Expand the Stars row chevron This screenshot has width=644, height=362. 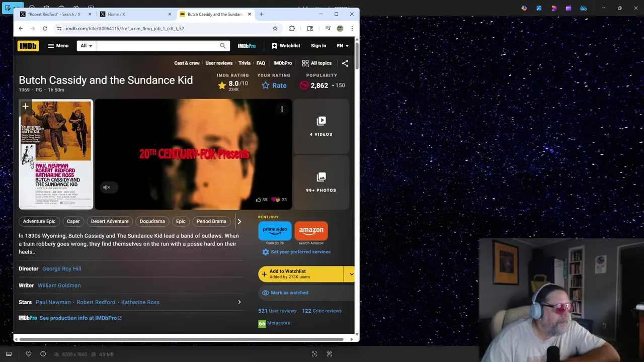239,302
